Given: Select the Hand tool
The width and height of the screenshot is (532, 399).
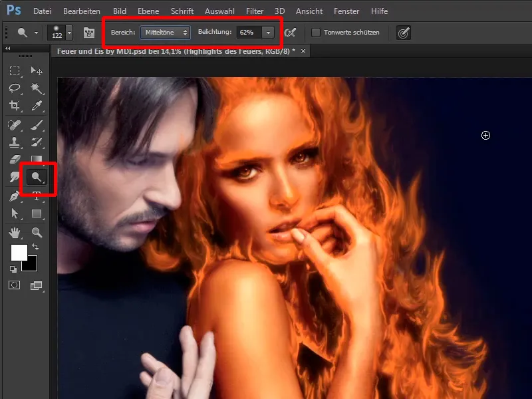Looking at the screenshot, I should coord(14,233).
